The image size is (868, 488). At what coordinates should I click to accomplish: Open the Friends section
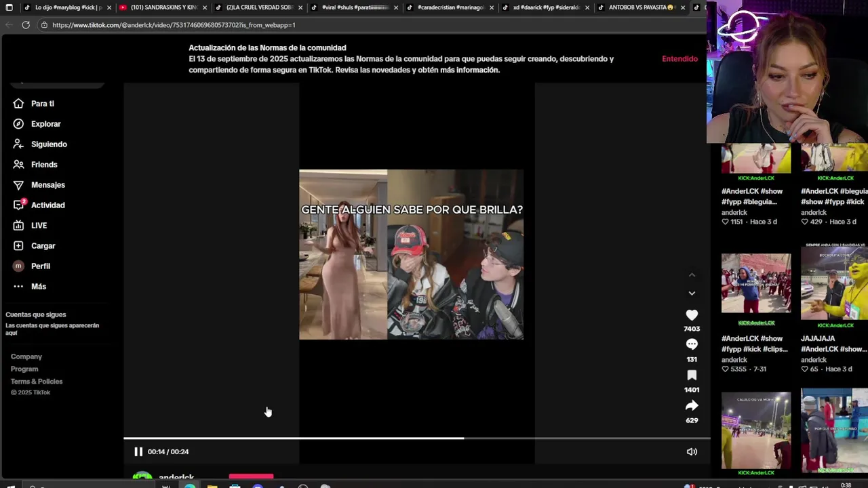tap(44, 165)
